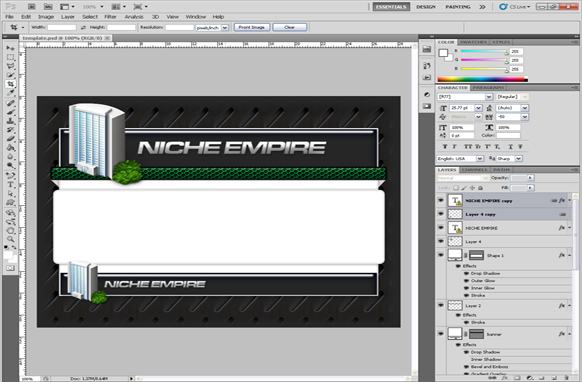Toggle Quick Mask mode button
The height and width of the screenshot is (382, 582).
click(10, 268)
